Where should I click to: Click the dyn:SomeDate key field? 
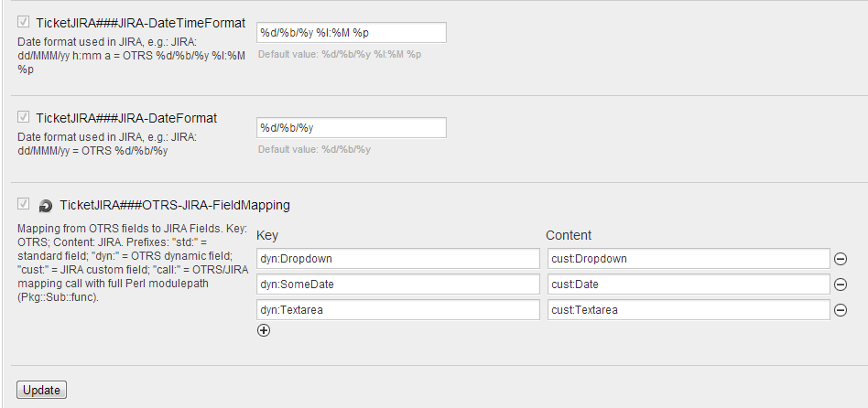click(398, 285)
